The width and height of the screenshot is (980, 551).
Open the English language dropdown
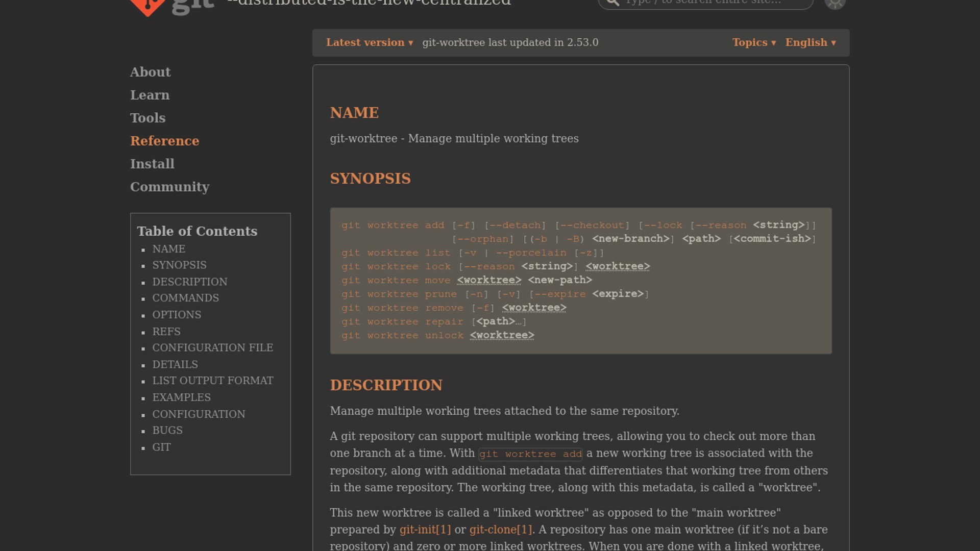tap(810, 43)
